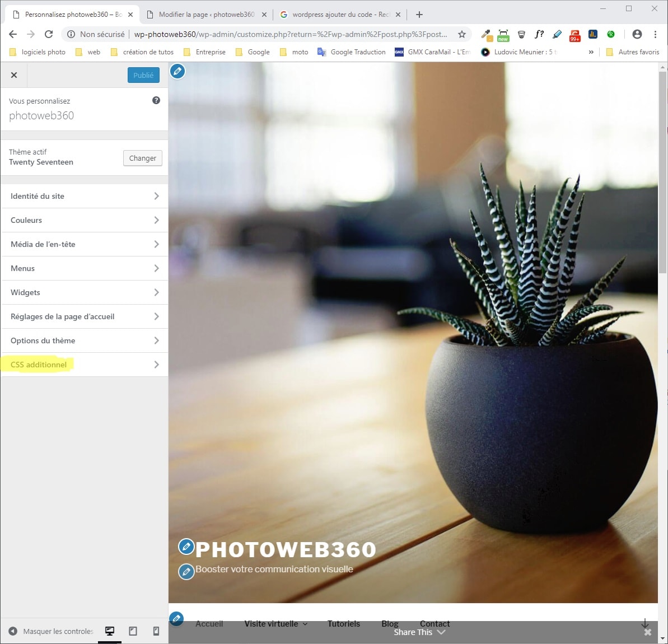Screen dimensions: 668x644
Task: Open the GMX CaraMail bookmark
Action: 432,52
